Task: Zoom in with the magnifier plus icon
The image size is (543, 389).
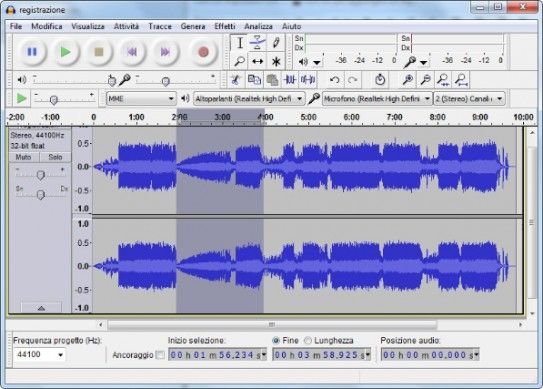Action: pyautogui.click(x=408, y=80)
